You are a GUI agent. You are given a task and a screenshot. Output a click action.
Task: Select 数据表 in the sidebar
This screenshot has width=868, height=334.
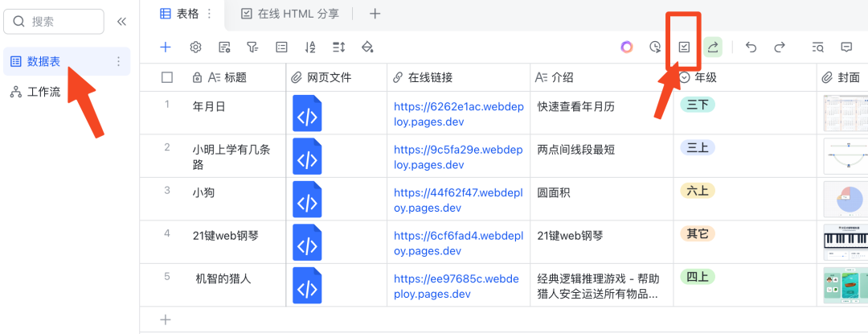[67, 61]
